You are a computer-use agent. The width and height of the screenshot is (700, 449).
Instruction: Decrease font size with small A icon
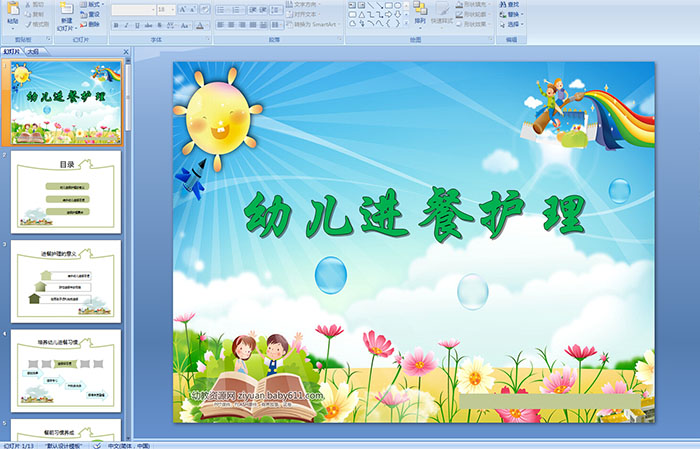192,9
